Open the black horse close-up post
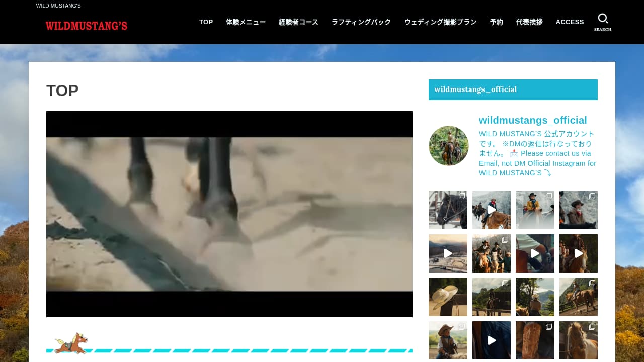The image size is (644, 362). pos(448,210)
